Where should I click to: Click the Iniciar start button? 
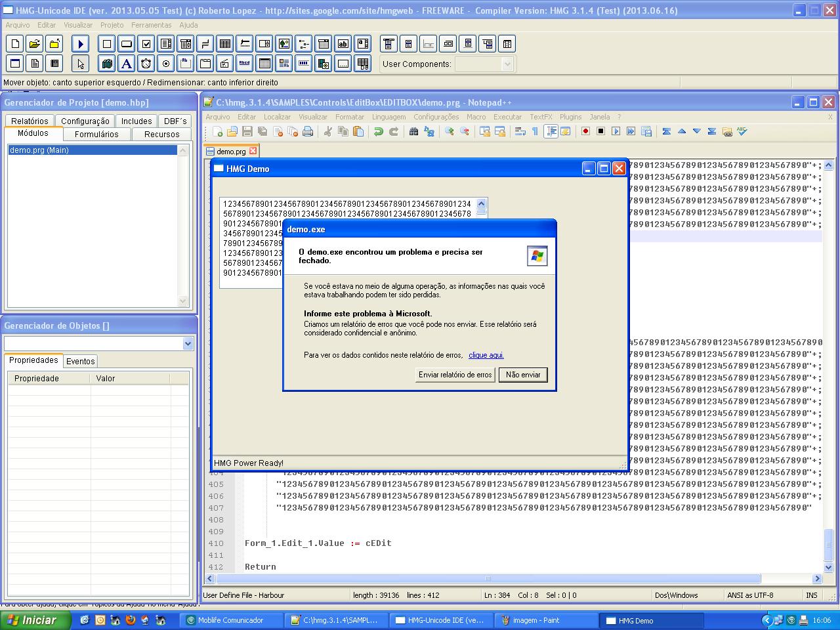30,620
